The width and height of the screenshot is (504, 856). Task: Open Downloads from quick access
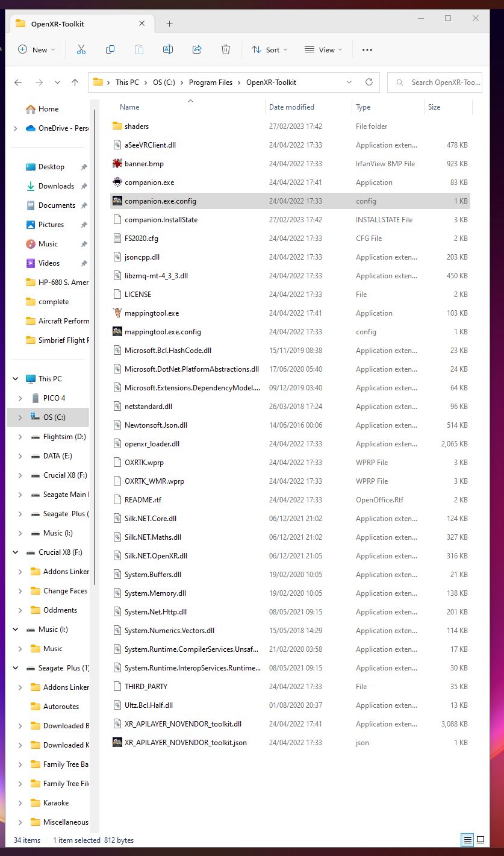click(56, 186)
